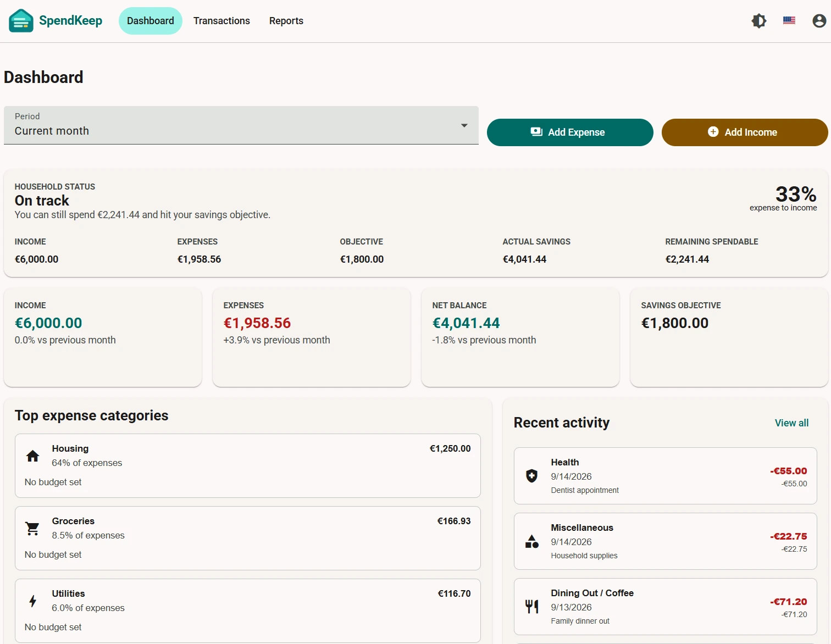The height and width of the screenshot is (644, 831).
Task: Click the Miscellaneous shapes icon
Action: coord(532,541)
